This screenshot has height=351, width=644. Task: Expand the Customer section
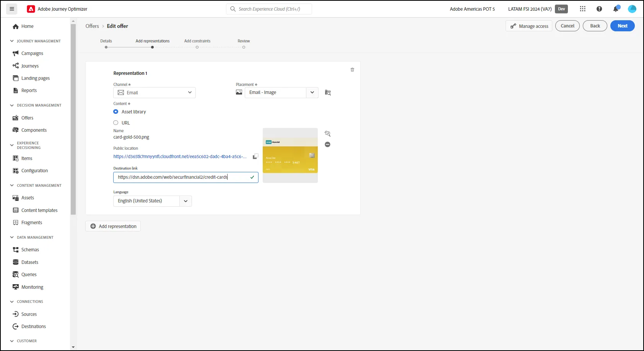click(x=12, y=341)
